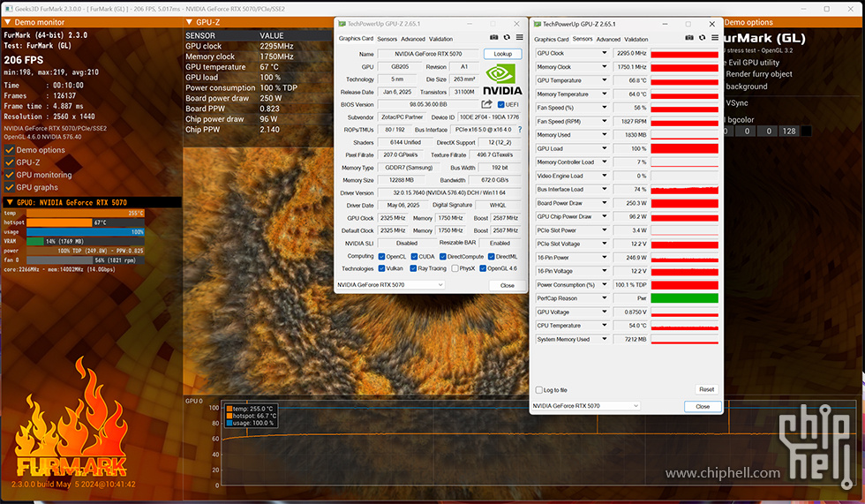
Task: Open hamburger menu in GPU-Z Sensors window
Action: [714, 37]
